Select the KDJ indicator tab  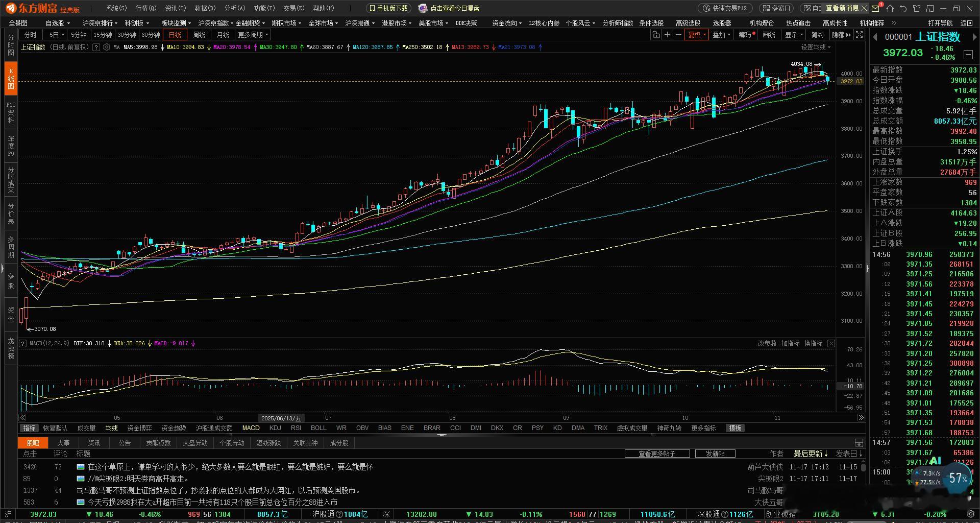tap(275, 428)
